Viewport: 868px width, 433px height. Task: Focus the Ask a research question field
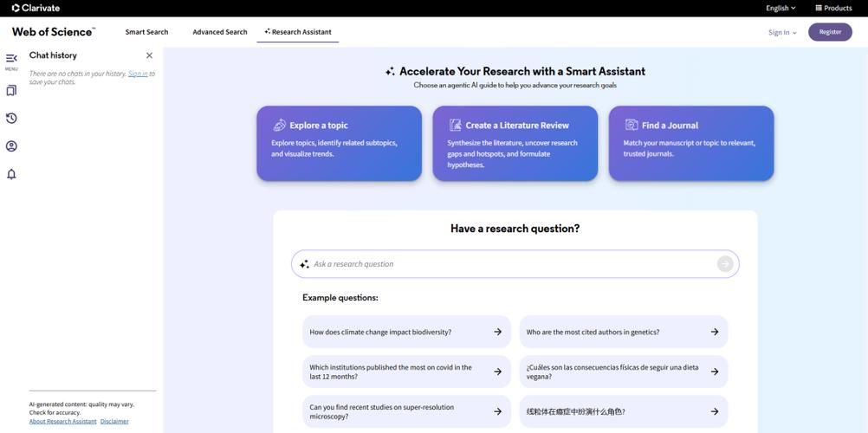point(515,264)
